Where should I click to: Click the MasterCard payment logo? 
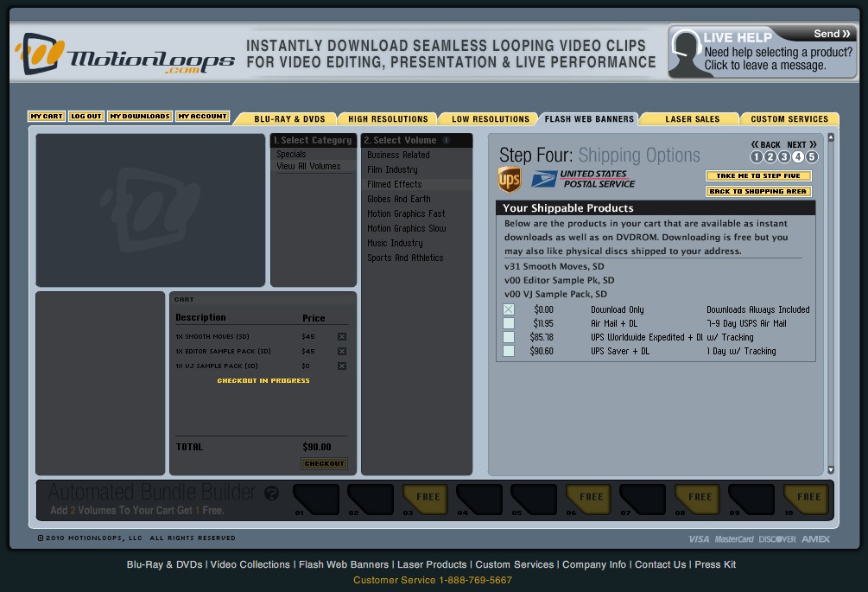734,539
